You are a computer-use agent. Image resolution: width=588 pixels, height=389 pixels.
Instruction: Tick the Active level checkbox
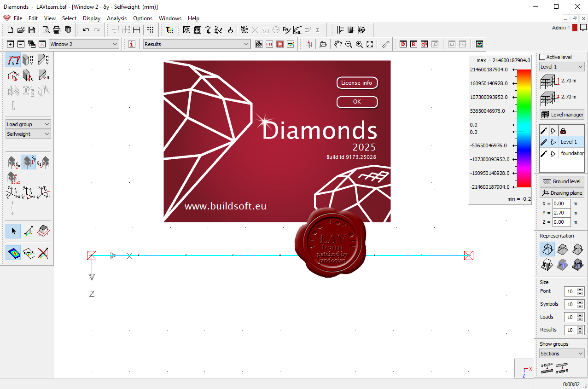tap(542, 57)
